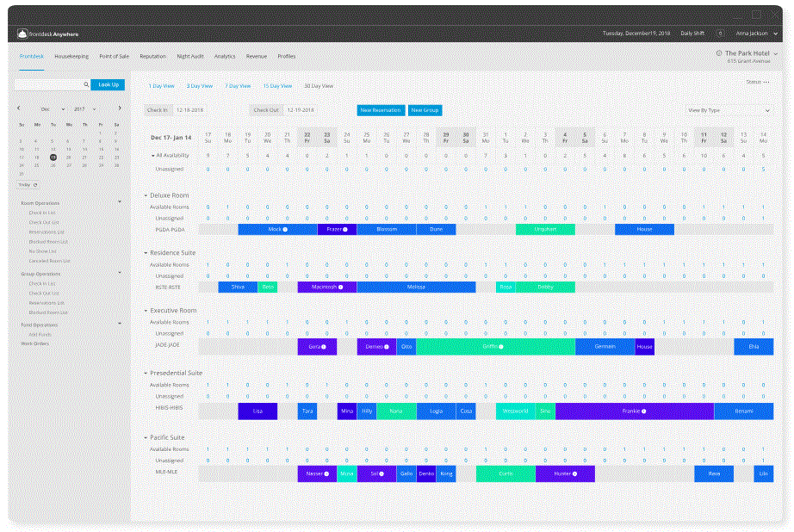The width and height of the screenshot is (794, 532).
Task: Click the Frontdesk Anywhere cloud logo icon
Action: coord(22,34)
